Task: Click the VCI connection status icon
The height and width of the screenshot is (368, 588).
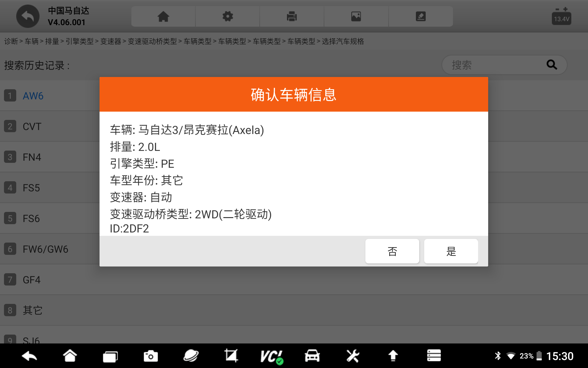Action: 271,356
